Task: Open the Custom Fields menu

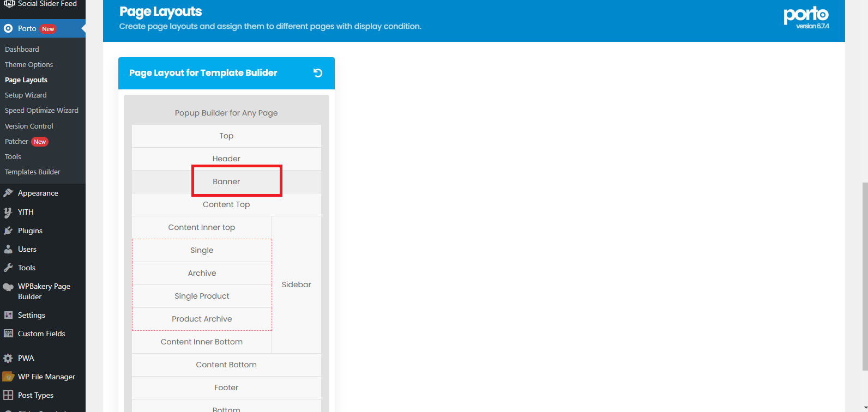Action: point(43,334)
